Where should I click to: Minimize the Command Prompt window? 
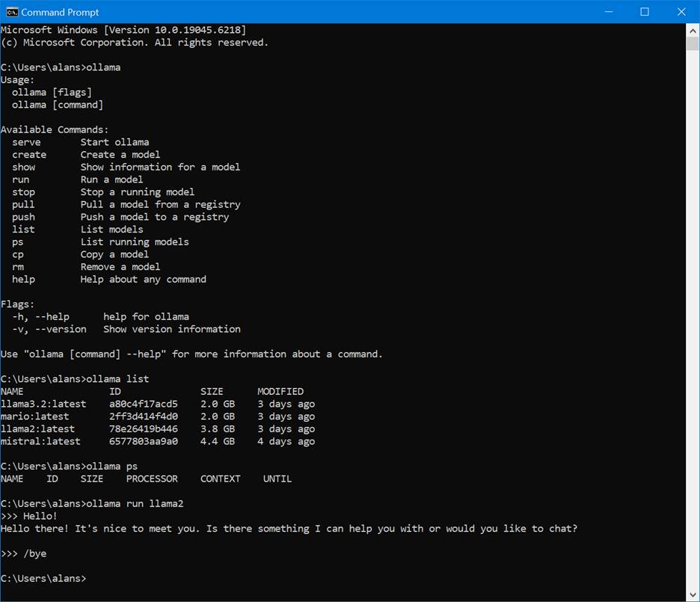point(610,12)
